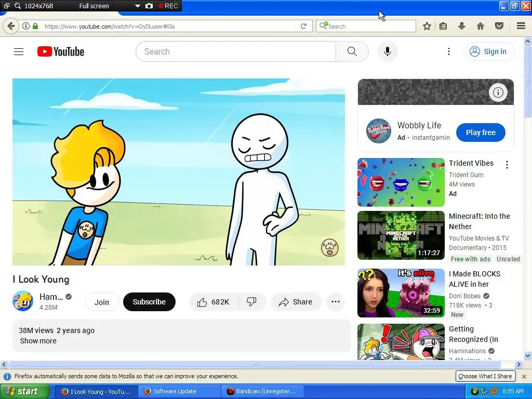532x399 pixels.
Task: Click the Ham... channel name
Action: click(51, 297)
